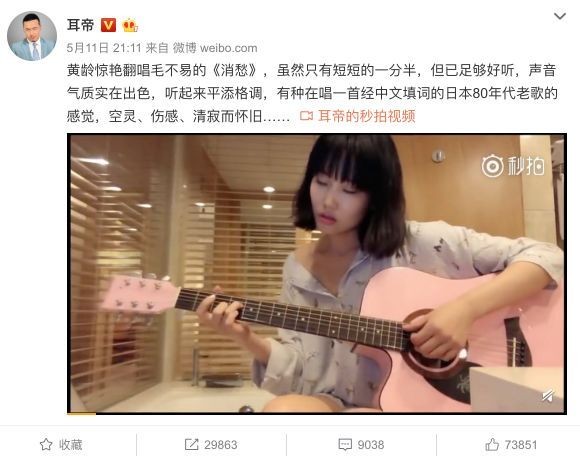The height and width of the screenshot is (458, 580).
Task: Open the 耳帝 username link
Action: (x=81, y=25)
